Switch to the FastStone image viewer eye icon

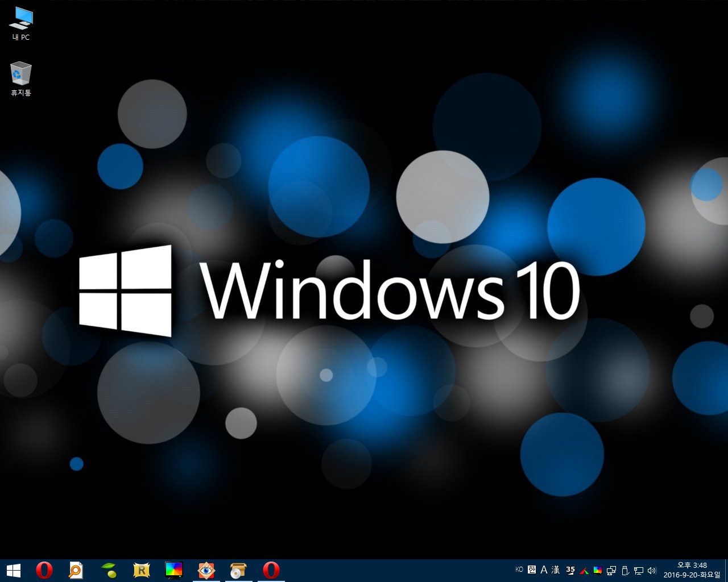[x=206, y=570]
